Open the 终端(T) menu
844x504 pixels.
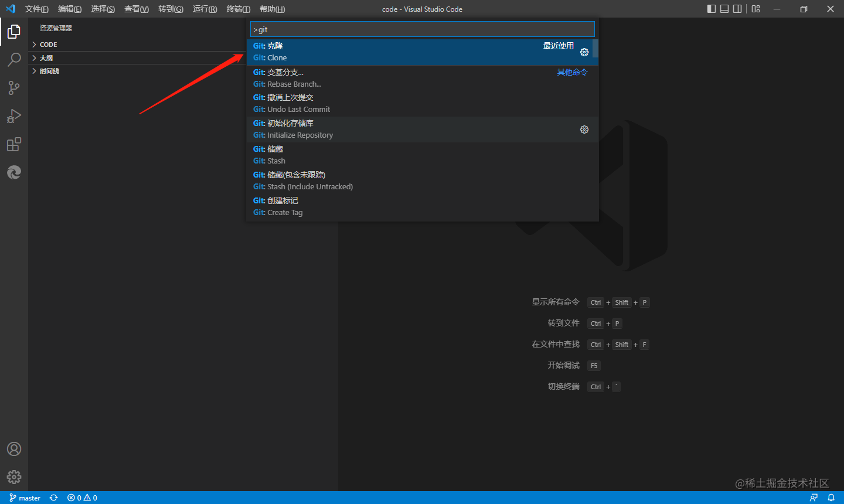238,9
